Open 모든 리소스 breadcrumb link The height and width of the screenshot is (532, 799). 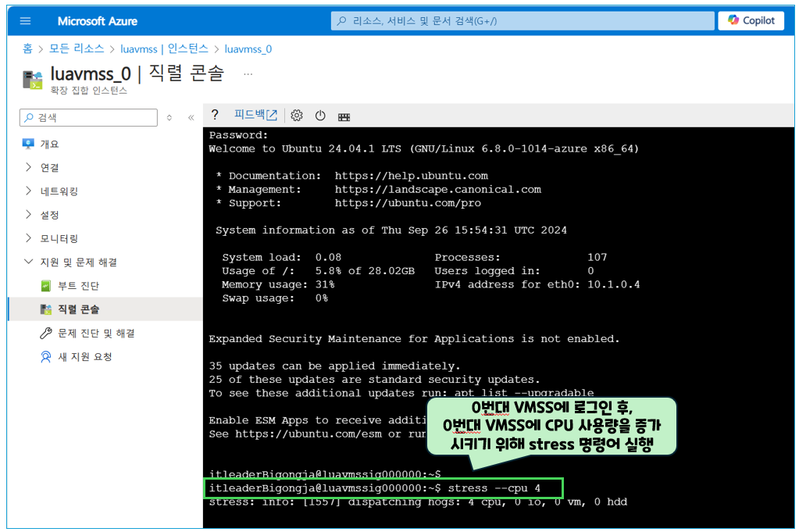(77, 48)
